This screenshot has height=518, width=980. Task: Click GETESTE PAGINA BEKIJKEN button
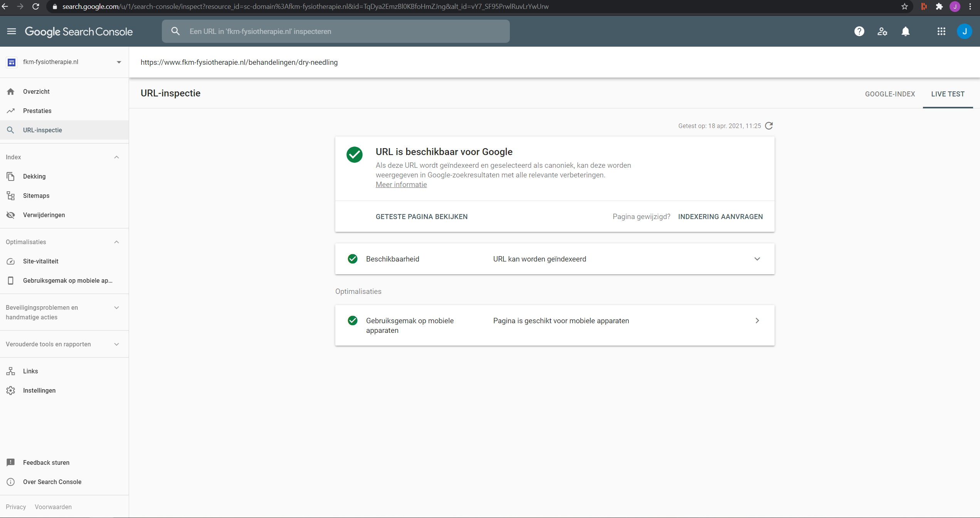(422, 217)
